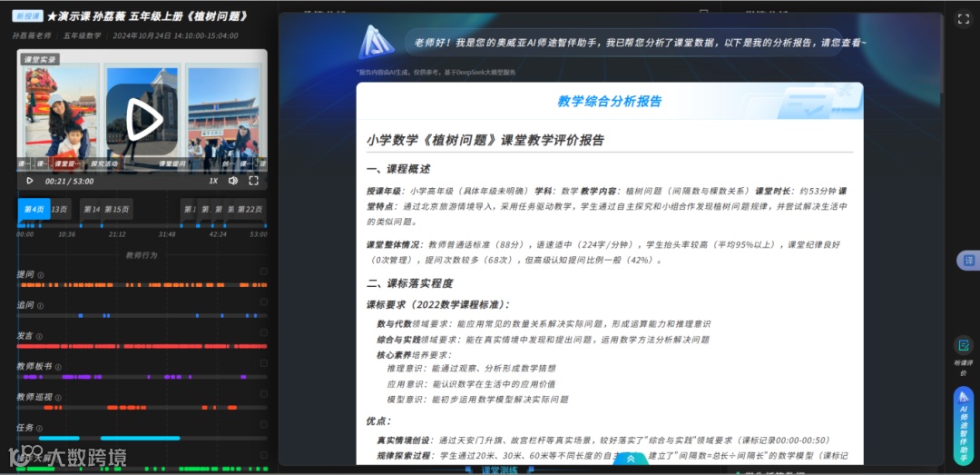980x475 pixels.
Task: Tick the checkbox for the 发言 row
Action: coord(263,333)
